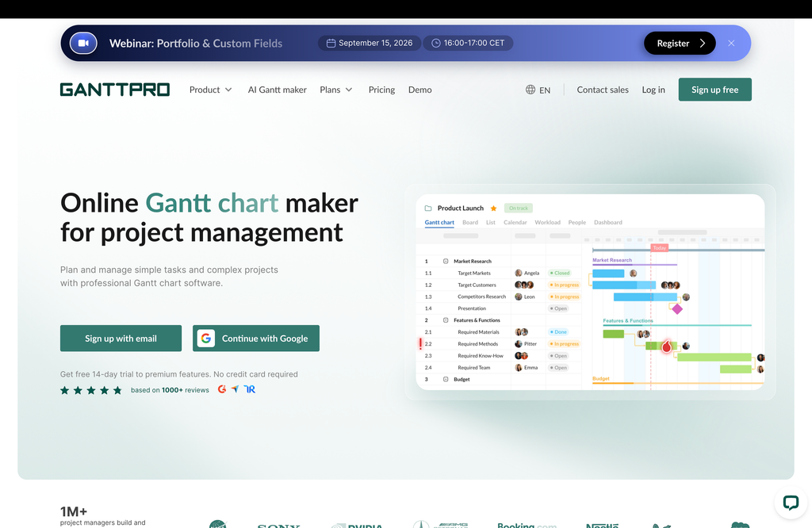Click the G2 review logo

point(222,389)
